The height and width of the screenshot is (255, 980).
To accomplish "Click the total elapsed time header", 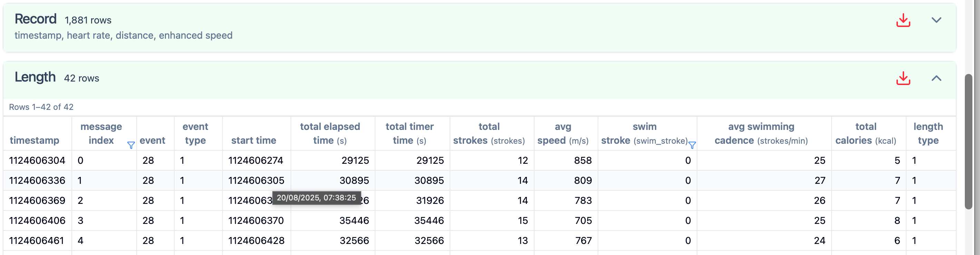I will (x=330, y=133).
